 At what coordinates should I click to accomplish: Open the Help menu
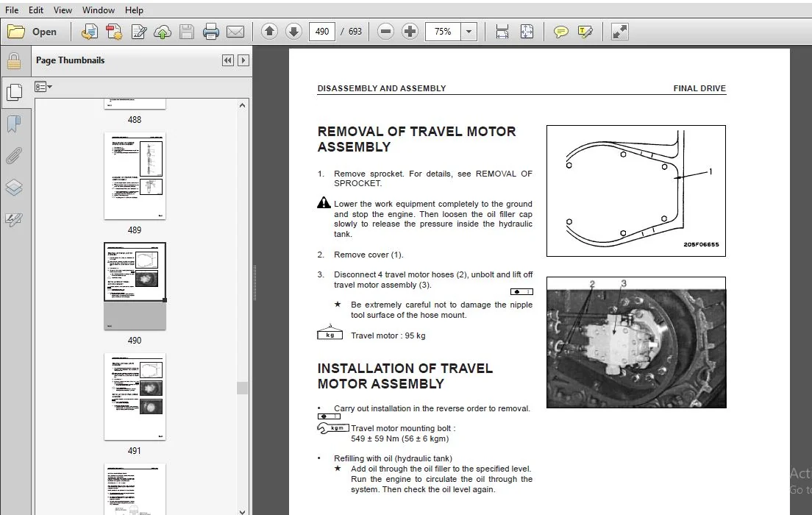pos(134,10)
